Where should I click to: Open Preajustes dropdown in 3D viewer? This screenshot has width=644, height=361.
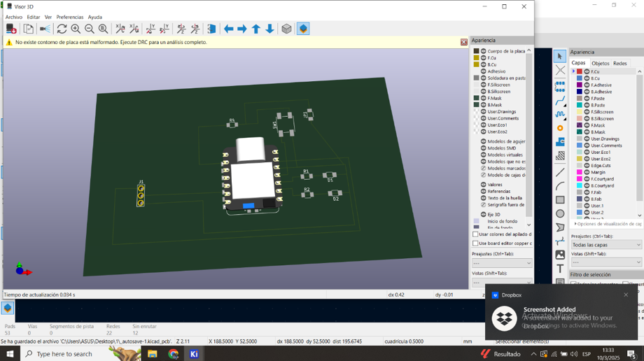tap(502, 263)
